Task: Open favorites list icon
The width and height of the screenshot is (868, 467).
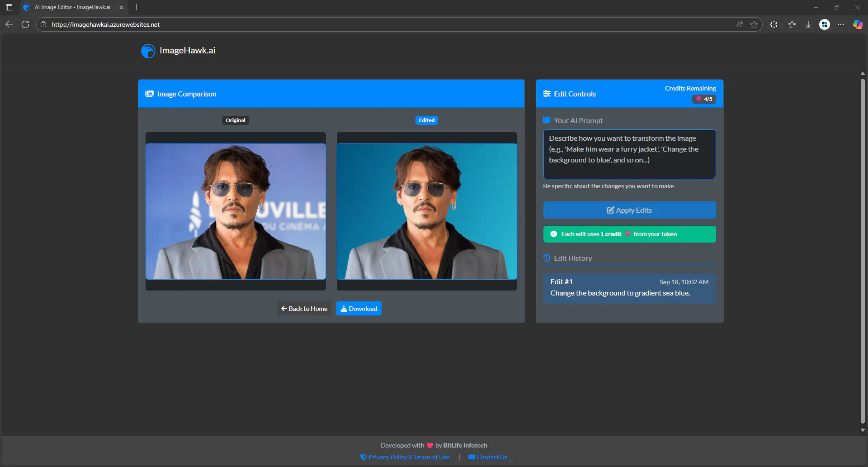Action: (x=792, y=24)
